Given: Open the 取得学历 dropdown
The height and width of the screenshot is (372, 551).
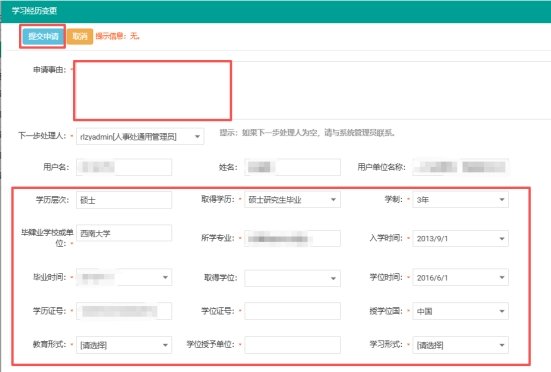Looking at the screenshot, I should [x=292, y=200].
